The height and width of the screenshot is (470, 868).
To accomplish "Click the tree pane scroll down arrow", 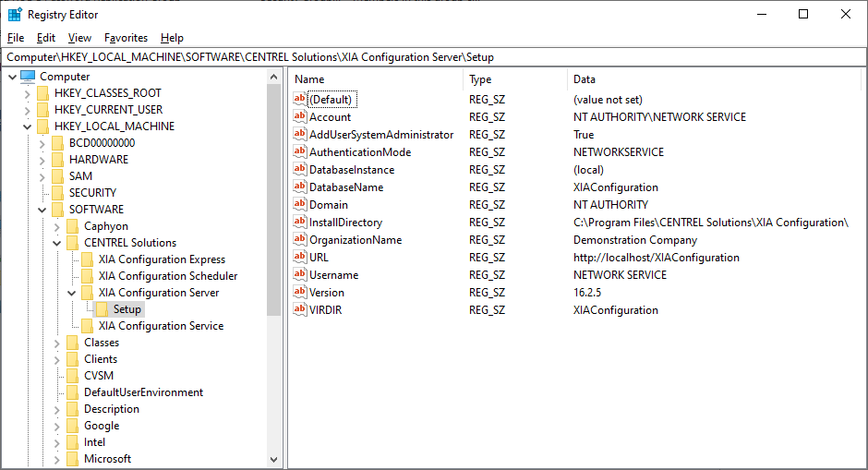I will 273,460.
